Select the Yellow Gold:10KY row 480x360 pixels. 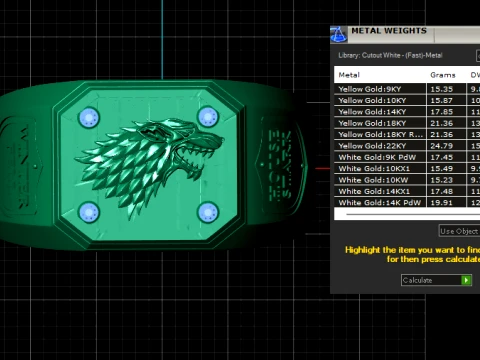tap(407, 100)
